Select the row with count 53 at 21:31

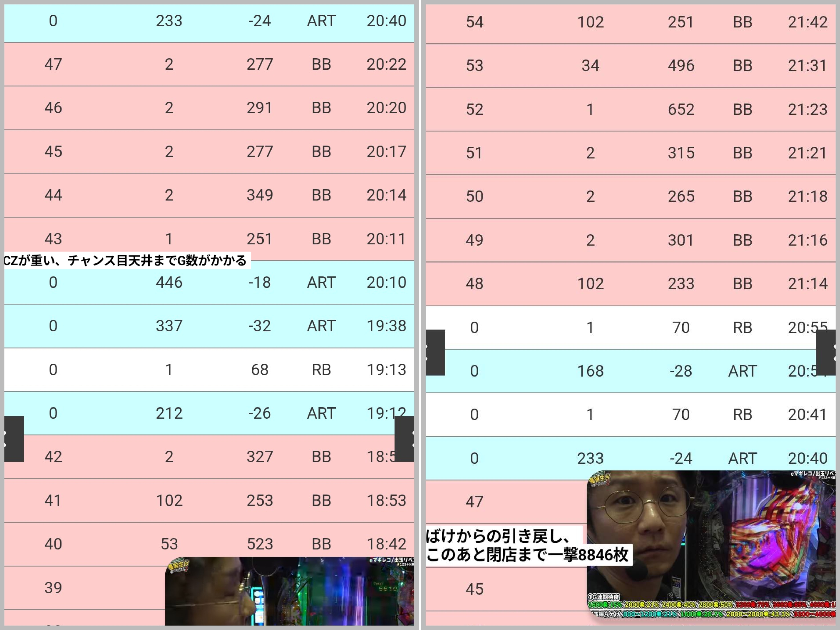pos(630,66)
